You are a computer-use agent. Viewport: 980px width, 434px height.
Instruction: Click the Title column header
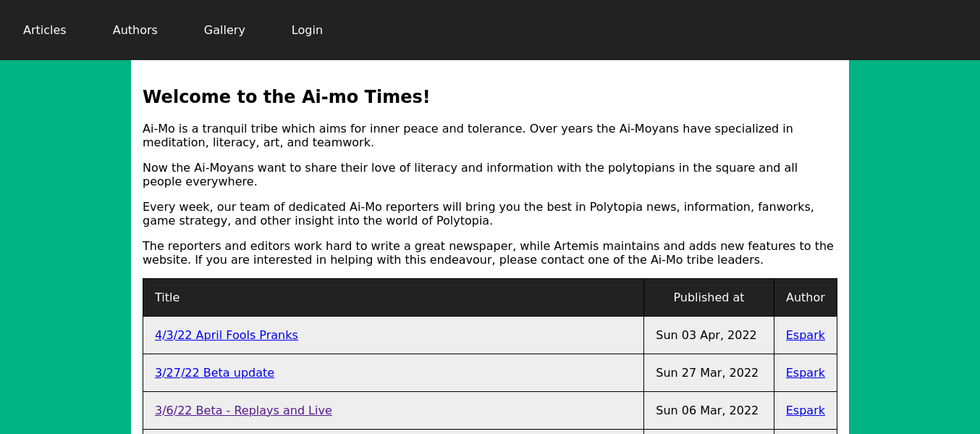pos(167,297)
